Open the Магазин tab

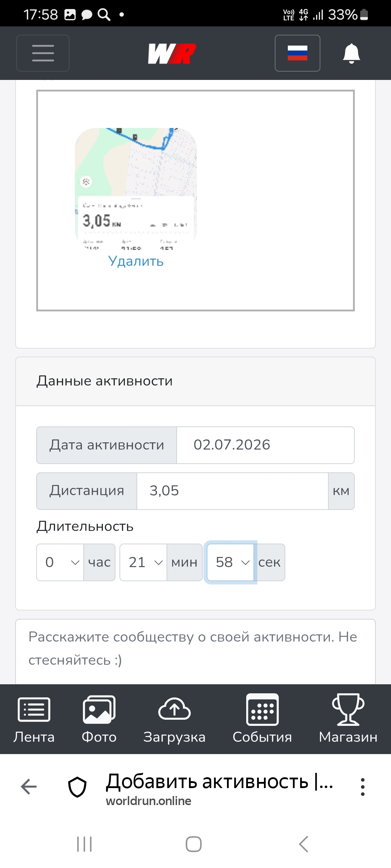(x=348, y=719)
